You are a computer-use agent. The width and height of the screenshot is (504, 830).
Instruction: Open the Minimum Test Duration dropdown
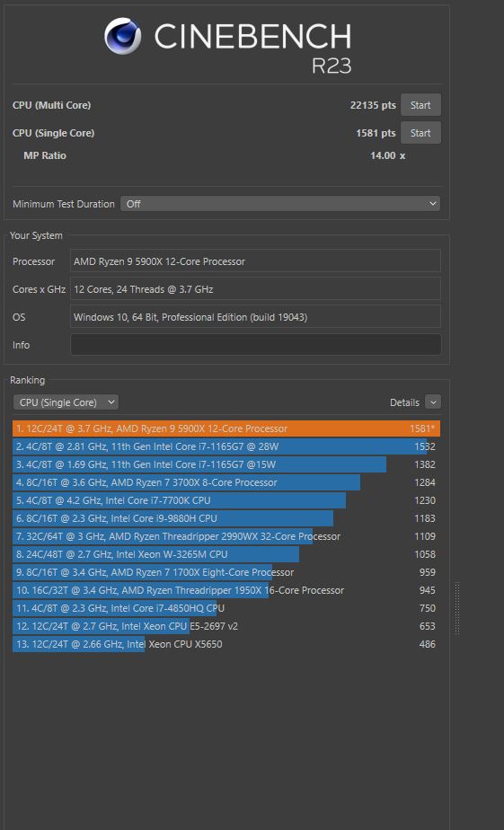pos(280,204)
